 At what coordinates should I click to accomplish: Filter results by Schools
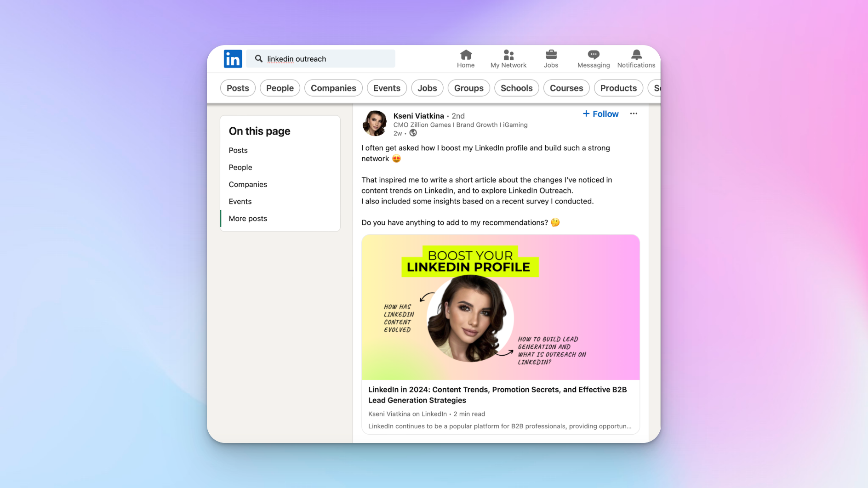tap(517, 88)
